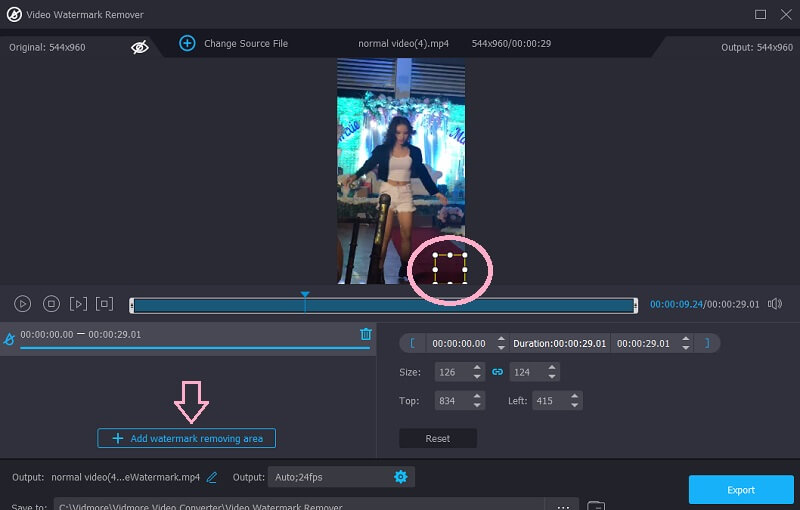Click Add watermark removing area button
800x510 pixels.
pyautogui.click(x=186, y=438)
